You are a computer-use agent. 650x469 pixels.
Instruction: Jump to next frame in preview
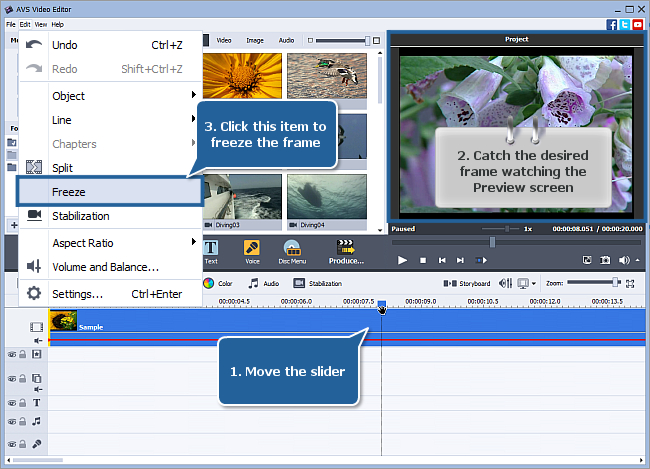460,260
